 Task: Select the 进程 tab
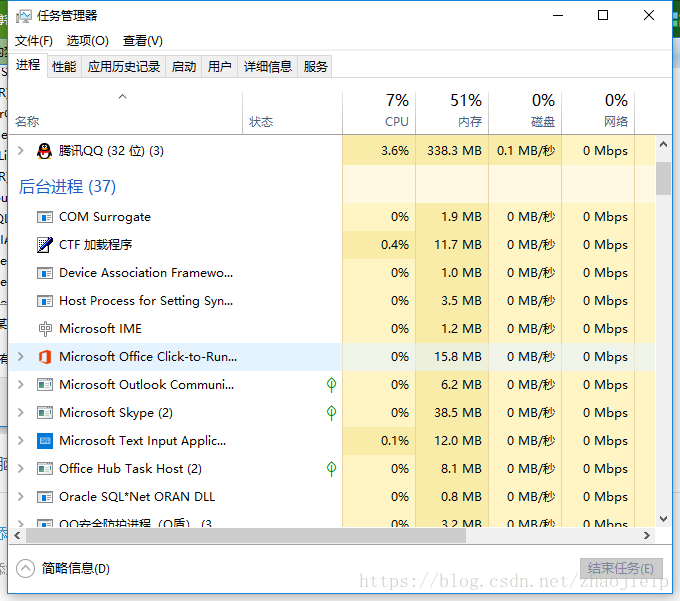pyautogui.click(x=28, y=65)
